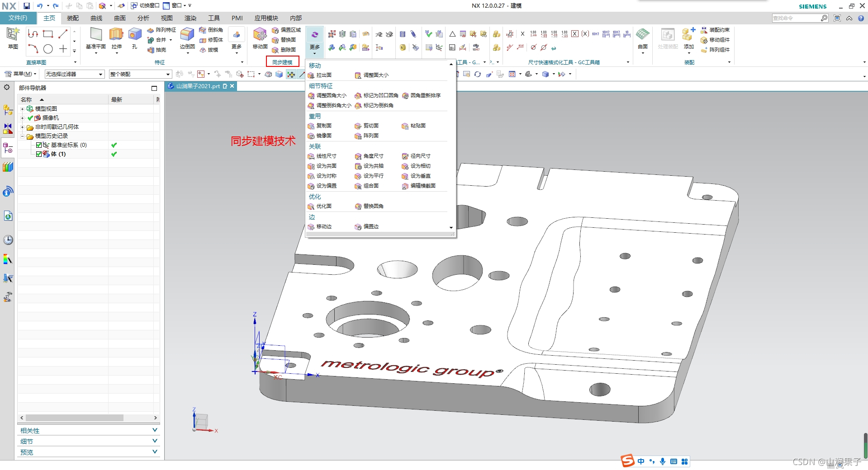
Task: Choose 设为共轴 make coaxial command
Action: (x=370, y=166)
